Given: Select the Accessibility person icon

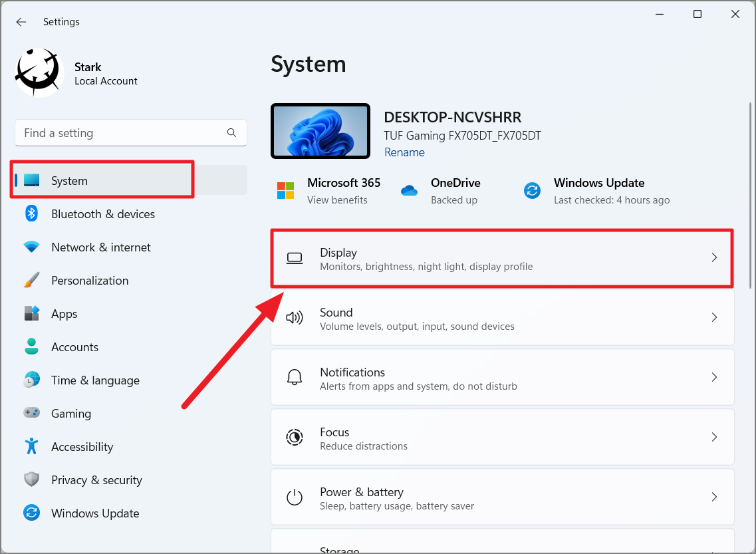Looking at the screenshot, I should (32, 446).
